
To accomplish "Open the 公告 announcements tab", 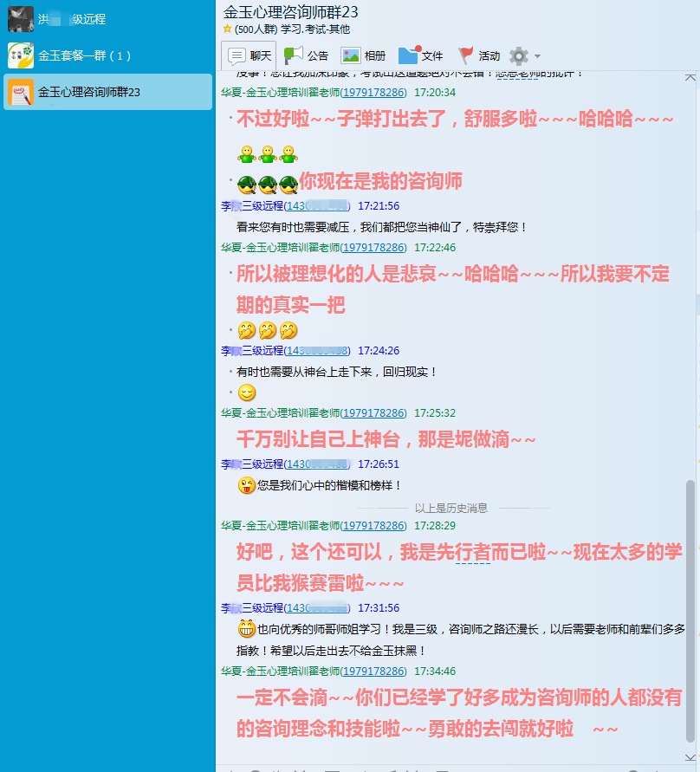I will 306,55.
